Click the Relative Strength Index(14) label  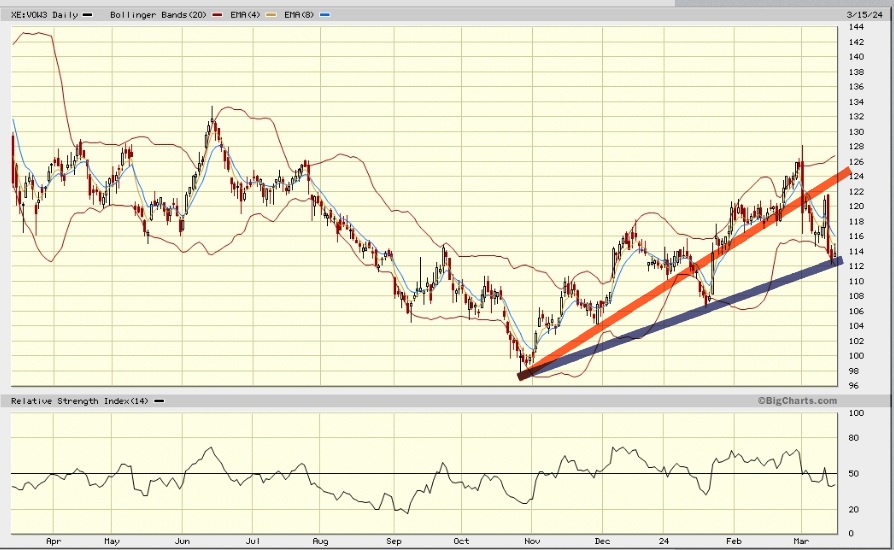pyautogui.click(x=79, y=401)
